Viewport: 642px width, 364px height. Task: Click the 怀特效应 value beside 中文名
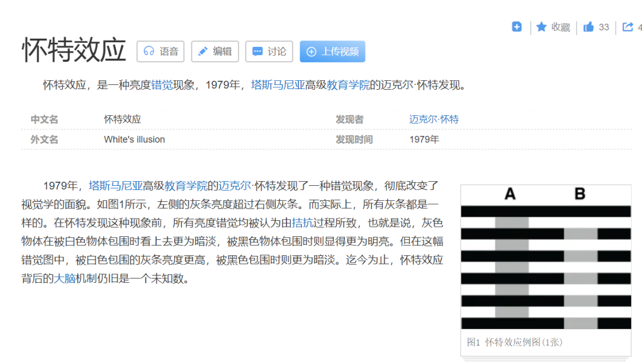(122, 119)
